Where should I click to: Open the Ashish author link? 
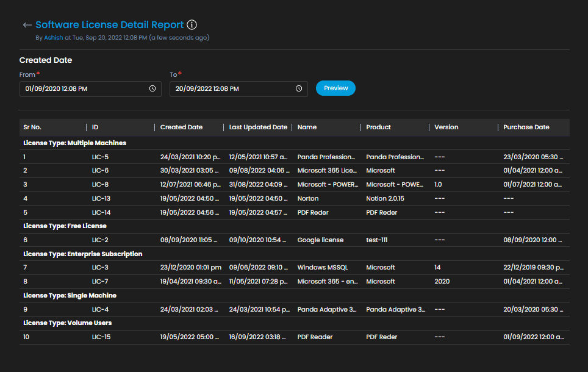(54, 37)
